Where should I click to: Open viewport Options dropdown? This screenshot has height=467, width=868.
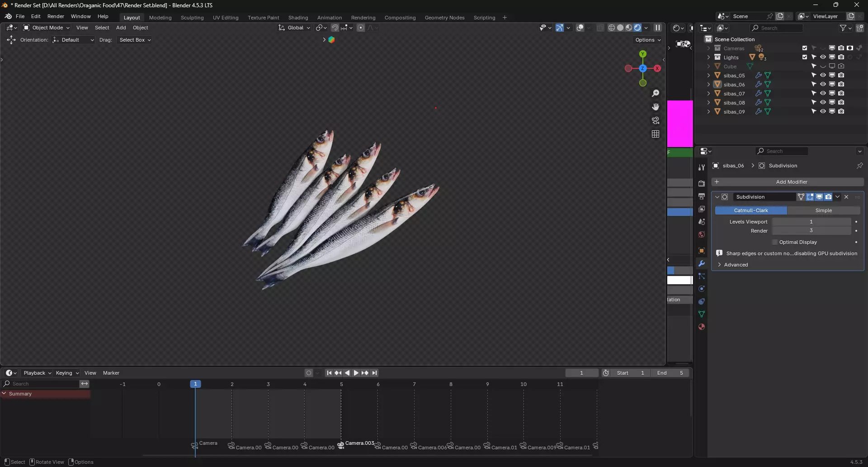[648, 40]
